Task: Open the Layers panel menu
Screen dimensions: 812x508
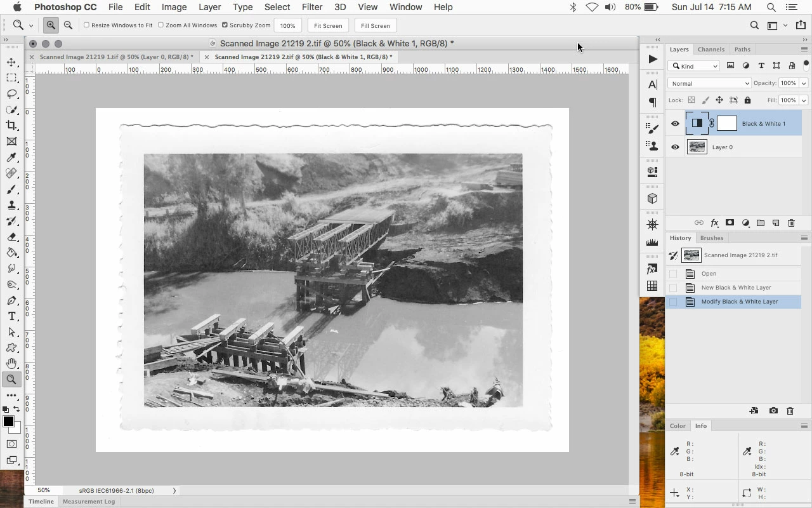Action: click(804, 50)
